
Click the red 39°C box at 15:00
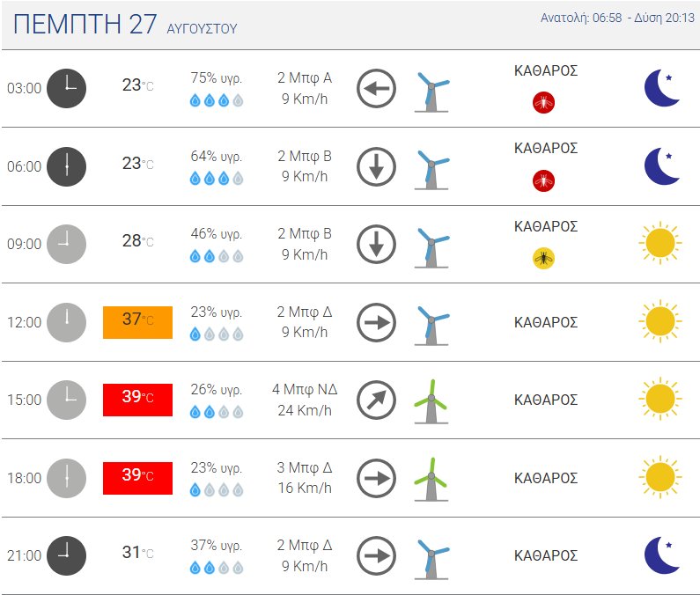click(137, 400)
